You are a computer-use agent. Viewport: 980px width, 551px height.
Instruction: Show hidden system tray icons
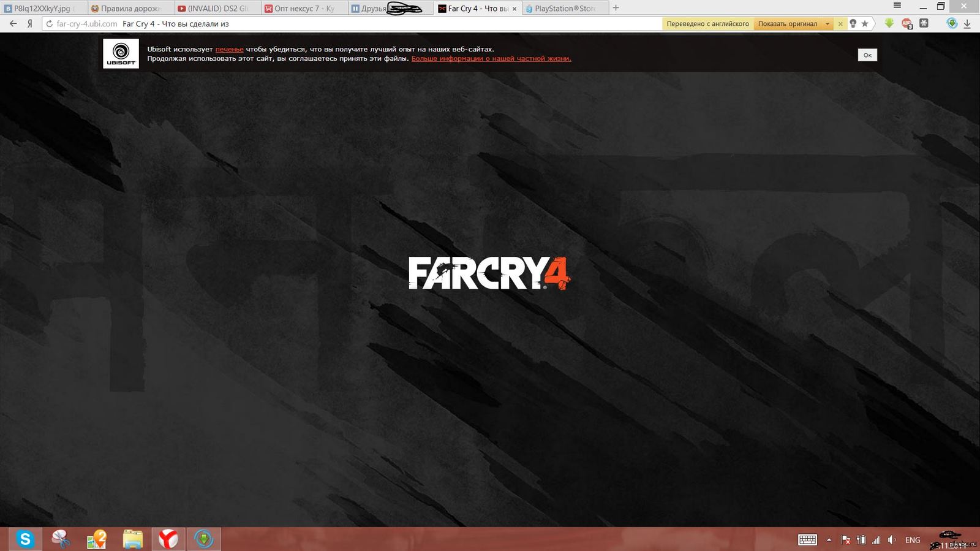(x=829, y=540)
